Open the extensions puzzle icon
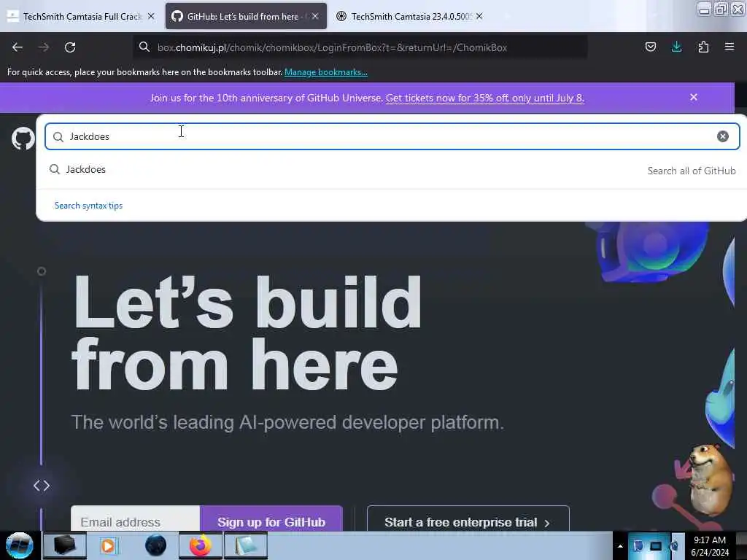The image size is (747, 560). coord(703,47)
